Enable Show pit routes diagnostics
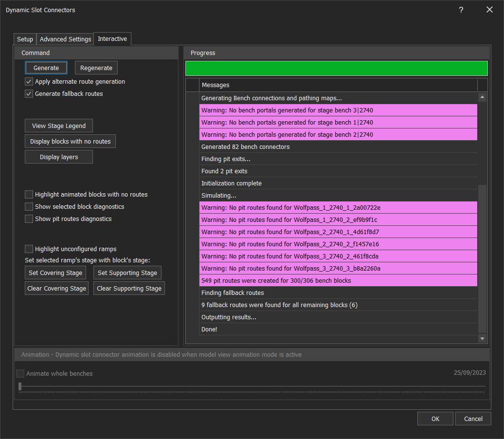The image size is (504, 439). tap(29, 219)
